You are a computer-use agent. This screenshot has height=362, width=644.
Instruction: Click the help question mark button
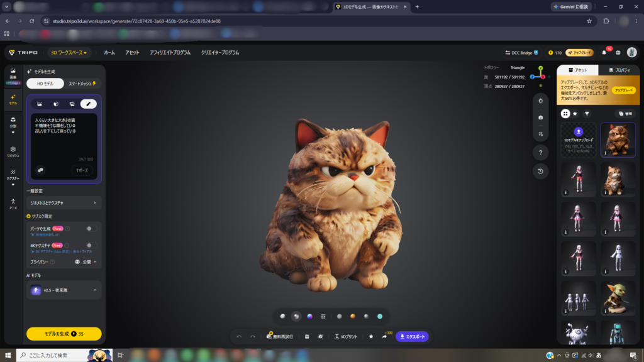coord(540,153)
